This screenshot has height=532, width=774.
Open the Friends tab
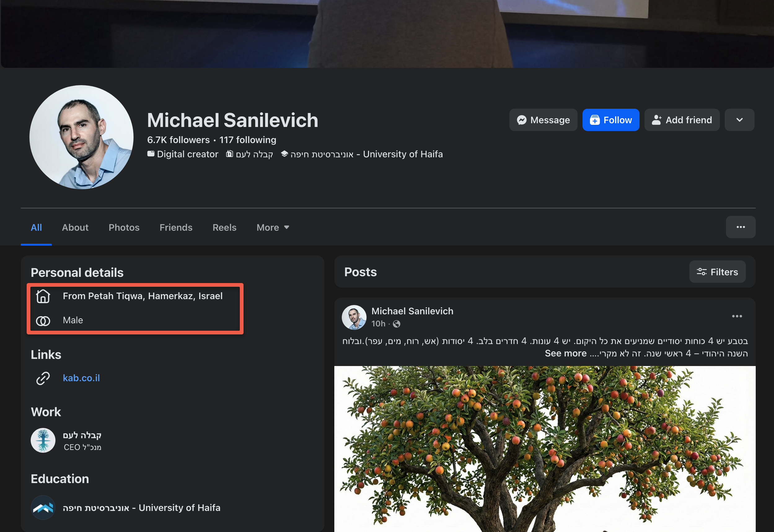[x=176, y=227]
